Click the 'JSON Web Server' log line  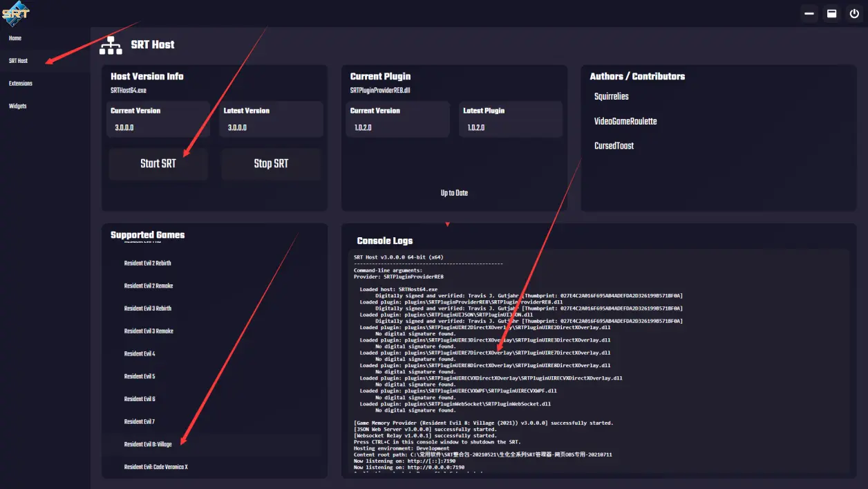pos(425,430)
